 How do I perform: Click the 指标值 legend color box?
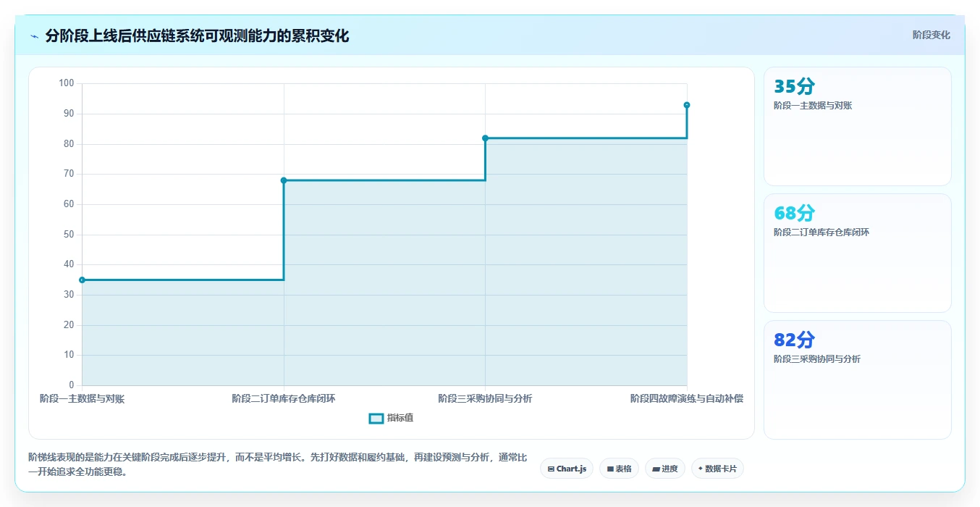(376, 418)
